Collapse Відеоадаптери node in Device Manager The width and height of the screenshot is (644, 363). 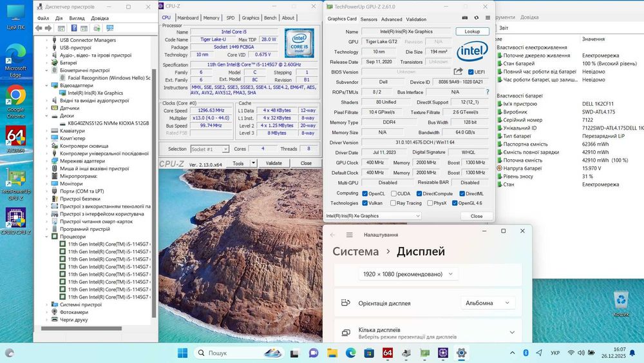pos(47,86)
